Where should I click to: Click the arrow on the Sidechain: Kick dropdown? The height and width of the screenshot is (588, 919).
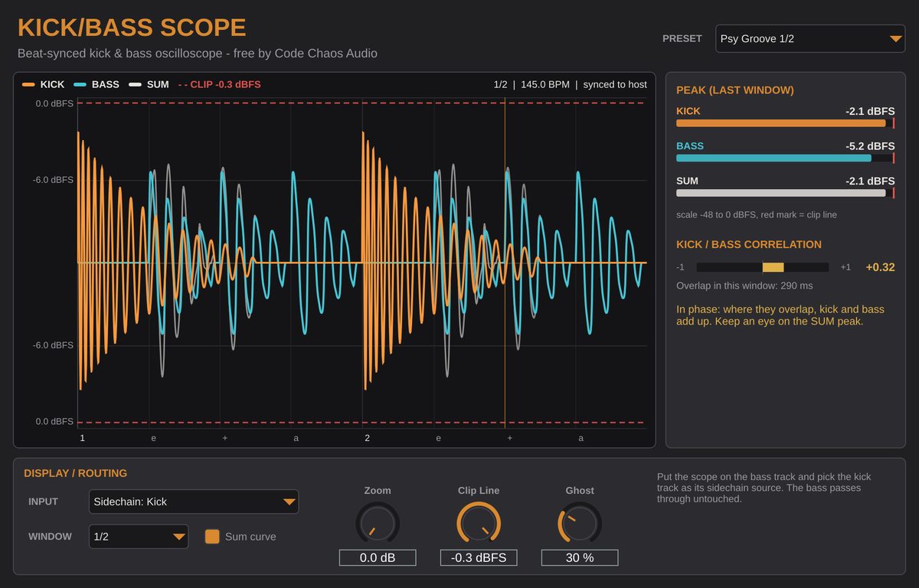click(289, 502)
